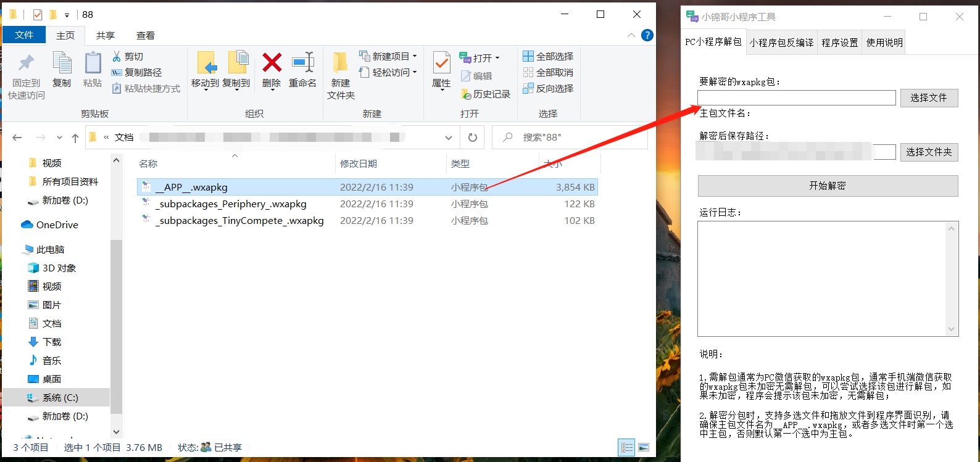Click the run log text area

(822, 279)
